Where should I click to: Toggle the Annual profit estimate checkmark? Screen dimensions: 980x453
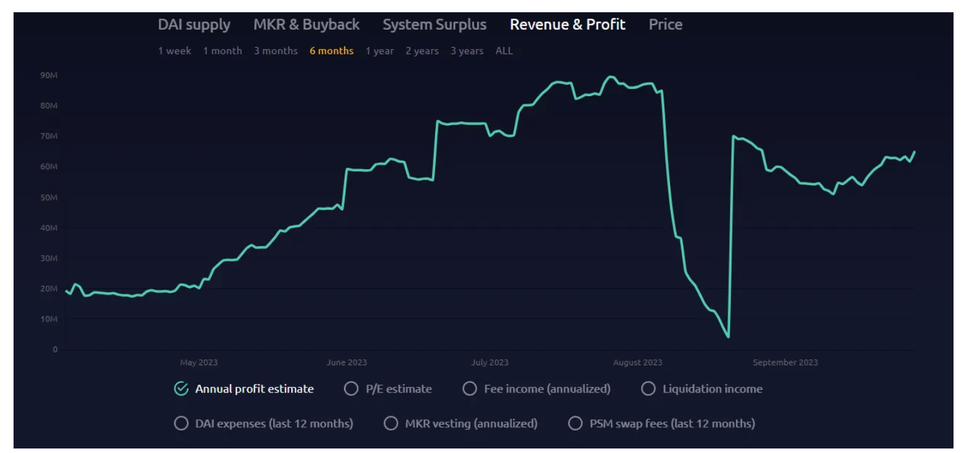(x=181, y=388)
